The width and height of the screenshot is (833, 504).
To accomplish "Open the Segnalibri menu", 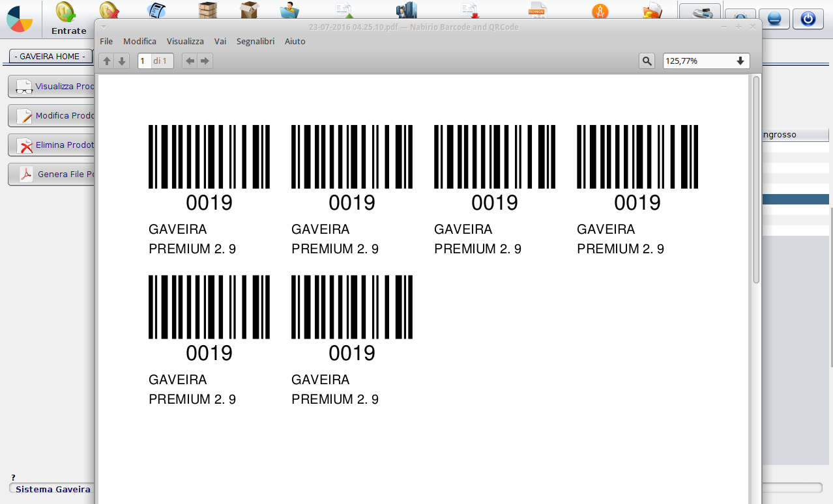I will point(256,41).
